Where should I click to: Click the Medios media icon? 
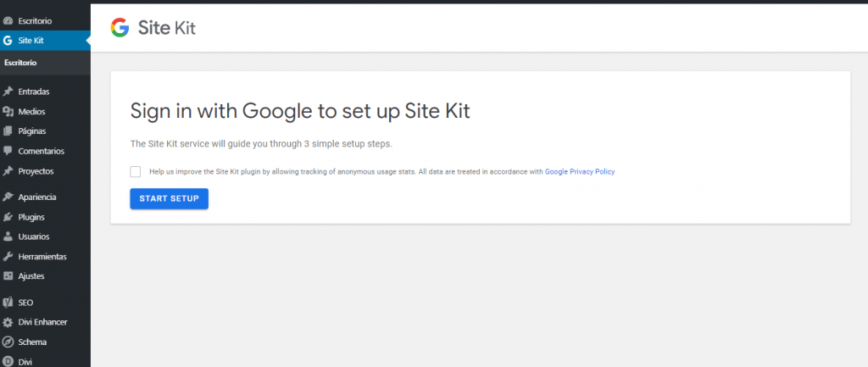8,111
